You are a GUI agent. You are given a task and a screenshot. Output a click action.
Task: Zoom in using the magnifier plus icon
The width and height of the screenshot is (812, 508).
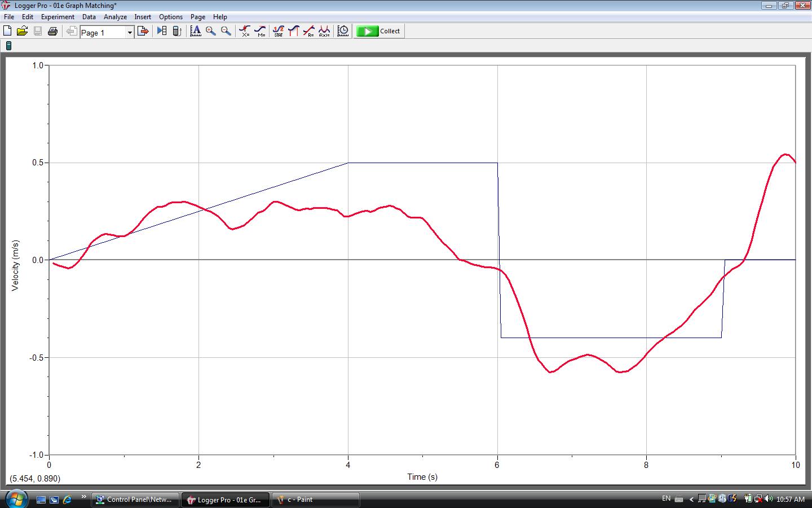point(210,31)
